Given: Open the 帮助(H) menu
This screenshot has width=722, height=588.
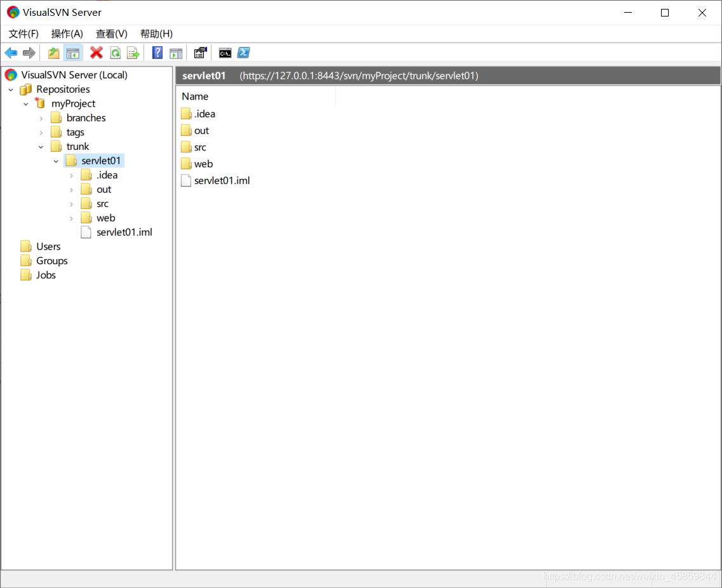Looking at the screenshot, I should click(157, 34).
